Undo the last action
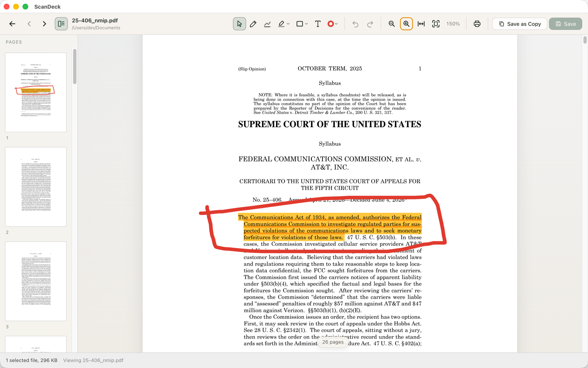This screenshot has width=588, height=368. pyautogui.click(x=355, y=24)
